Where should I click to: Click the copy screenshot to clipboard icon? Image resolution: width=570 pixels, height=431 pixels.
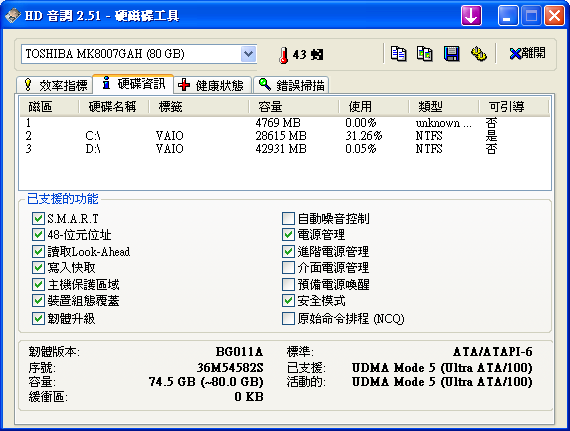pyautogui.click(x=424, y=54)
